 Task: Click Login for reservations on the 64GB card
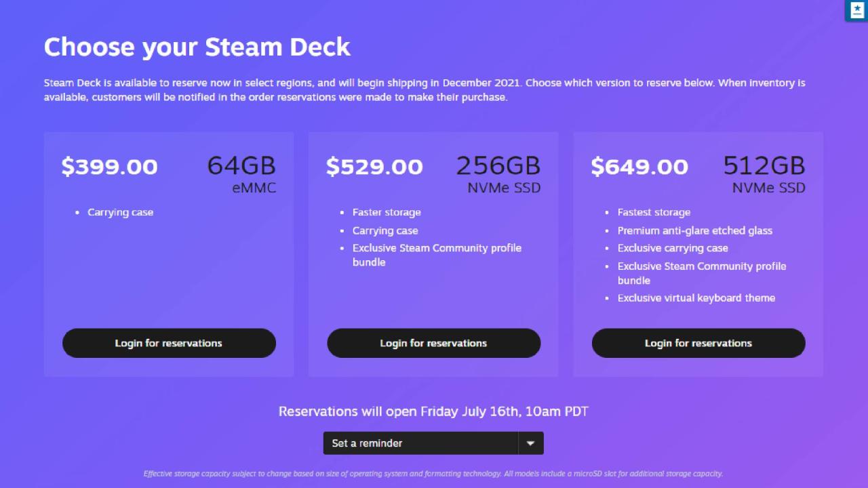pyautogui.click(x=168, y=343)
